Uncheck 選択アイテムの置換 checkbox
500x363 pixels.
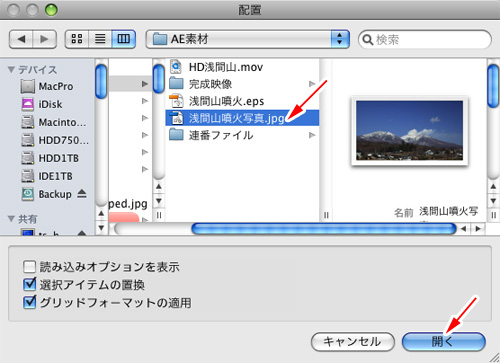29,284
